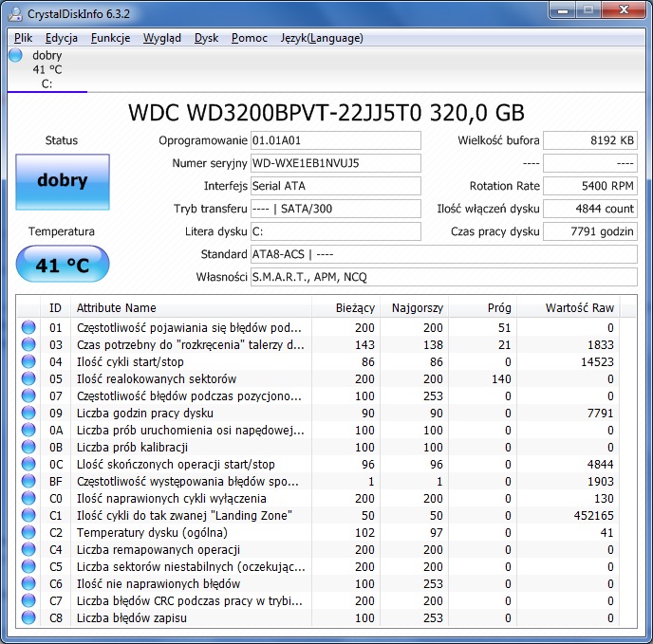Screen dimensions: 653x644
Task: Click the power-on hours field 7791 godzin
Action: (x=590, y=231)
